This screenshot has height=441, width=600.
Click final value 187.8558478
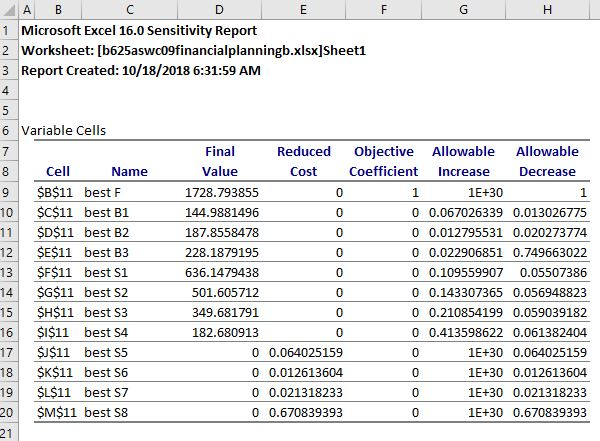click(x=222, y=232)
